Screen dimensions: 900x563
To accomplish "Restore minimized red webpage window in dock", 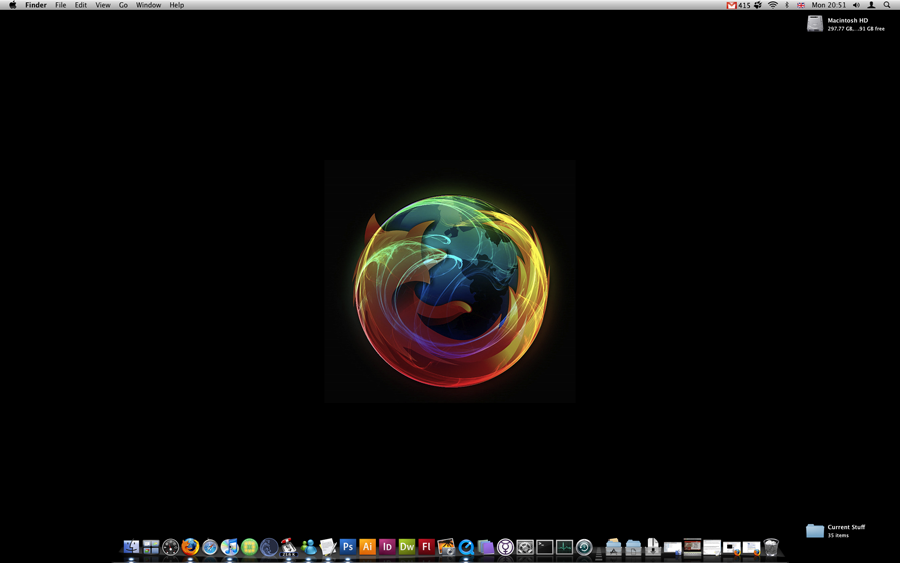I will click(x=692, y=548).
